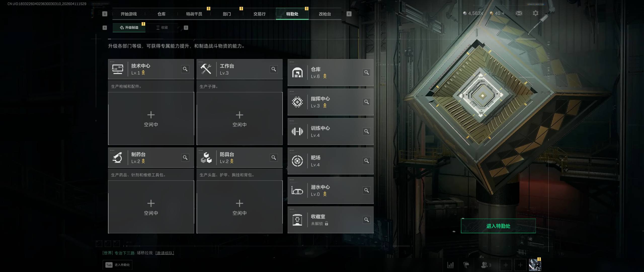Open the mail envelope icon
Image resolution: width=644 pixels, height=272 pixels.
pos(519,13)
